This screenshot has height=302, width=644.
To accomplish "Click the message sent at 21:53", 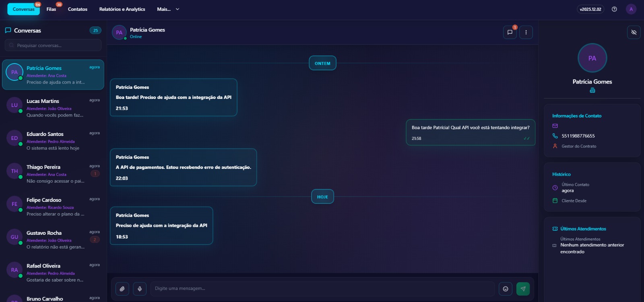I will [173, 97].
